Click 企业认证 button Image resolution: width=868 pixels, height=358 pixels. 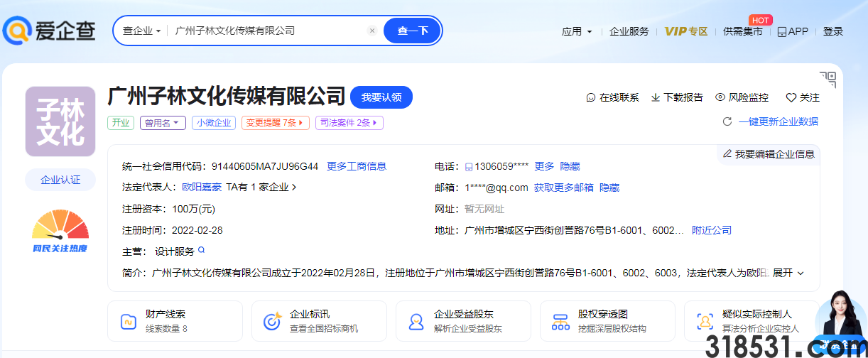(x=60, y=180)
